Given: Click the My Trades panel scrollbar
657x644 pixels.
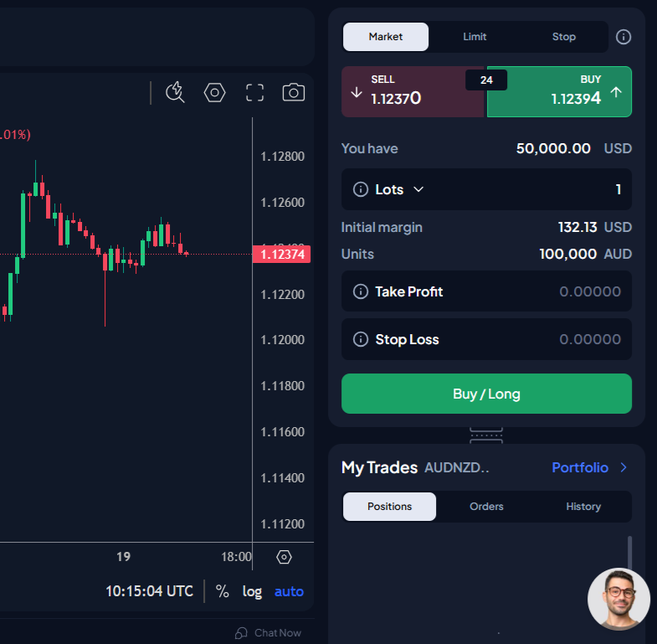Looking at the screenshot, I should tap(629, 554).
